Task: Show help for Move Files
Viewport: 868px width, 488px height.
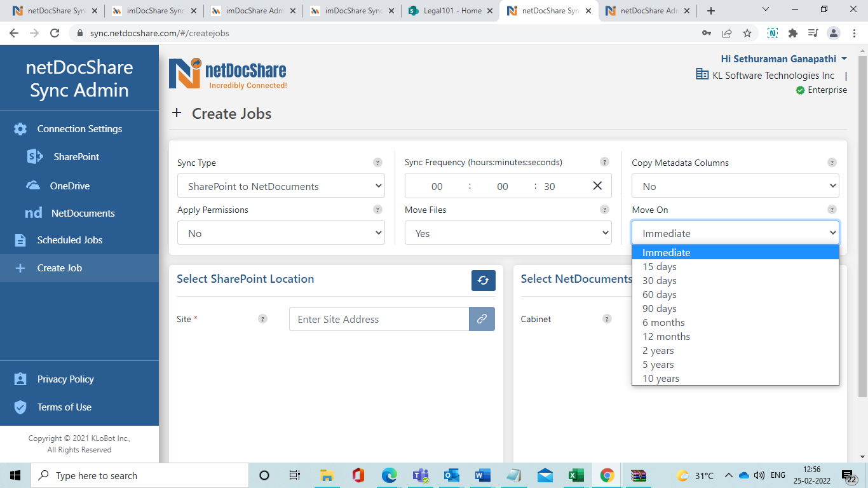Action: (604, 210)
